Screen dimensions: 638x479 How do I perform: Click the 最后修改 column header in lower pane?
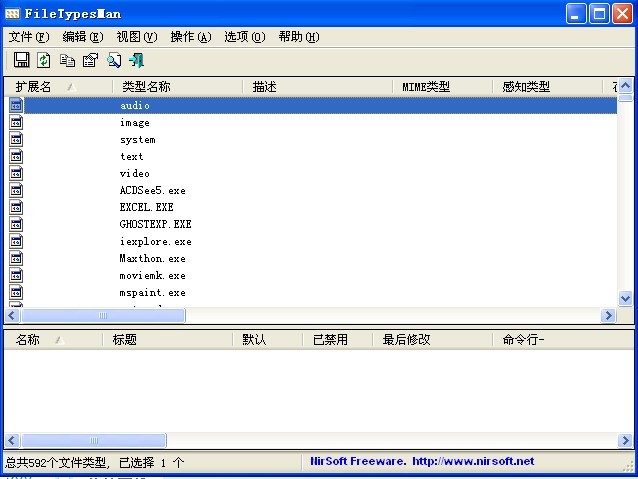(x=406, y=340)
